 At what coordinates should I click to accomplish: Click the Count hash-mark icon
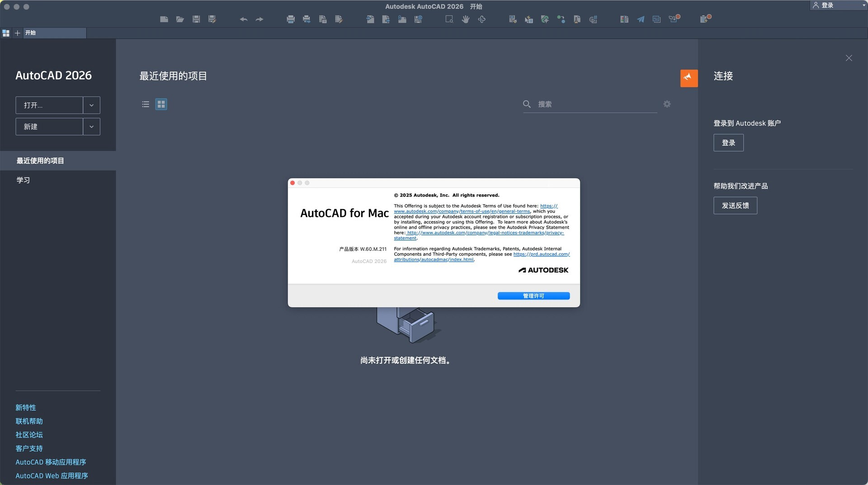pos(593,19)
